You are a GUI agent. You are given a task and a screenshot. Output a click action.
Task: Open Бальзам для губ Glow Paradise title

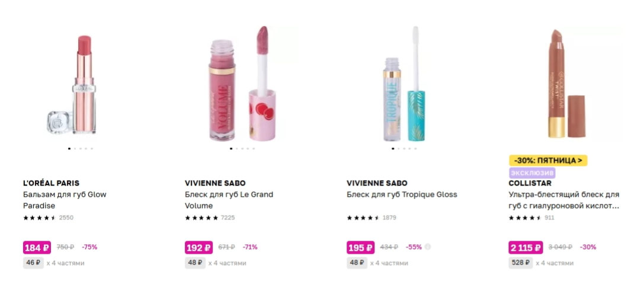65,200
